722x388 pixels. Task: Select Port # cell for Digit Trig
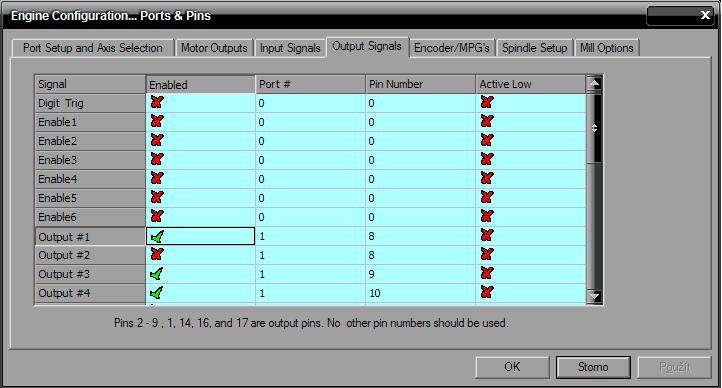310,103
